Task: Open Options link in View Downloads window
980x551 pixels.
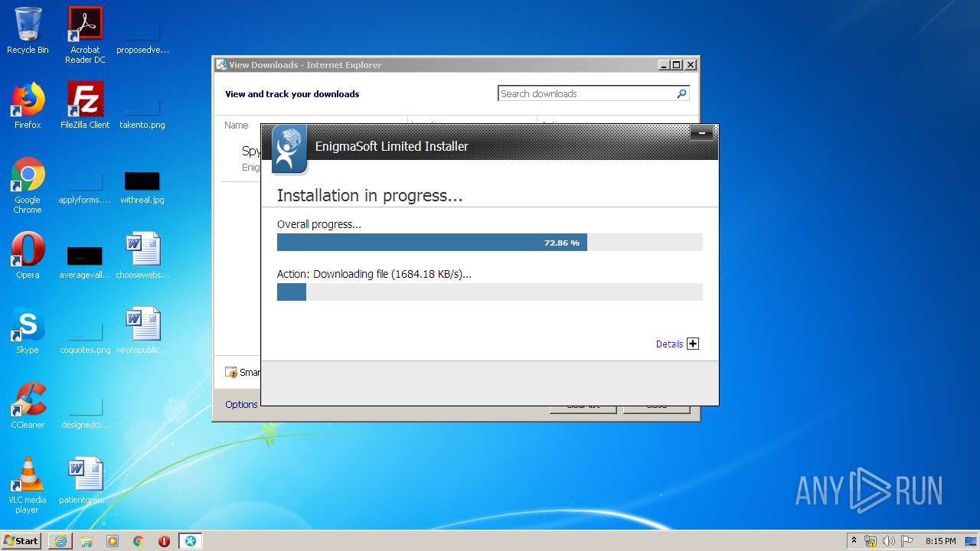Action: click(x=241, y=405)
